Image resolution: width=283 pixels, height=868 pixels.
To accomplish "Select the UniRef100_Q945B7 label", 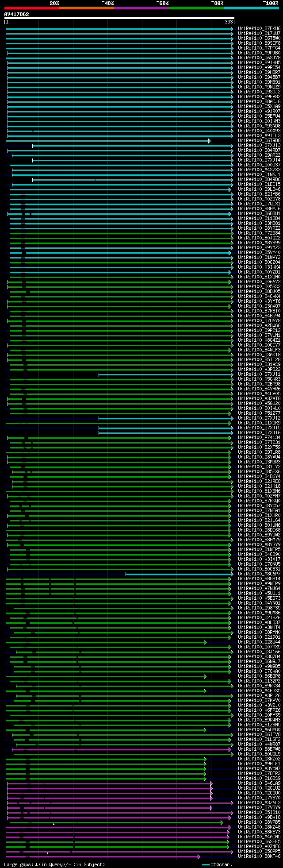I will tap(259, 77).
